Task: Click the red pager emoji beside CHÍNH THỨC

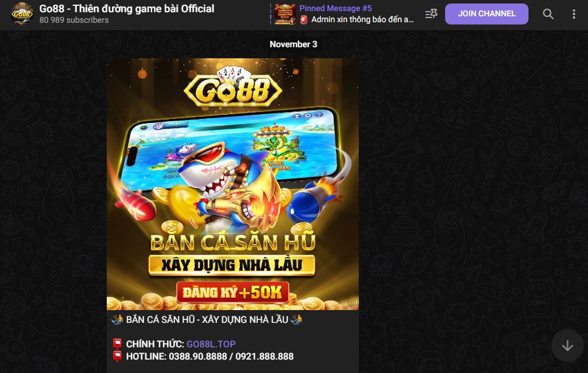Action: coord(117,344)
